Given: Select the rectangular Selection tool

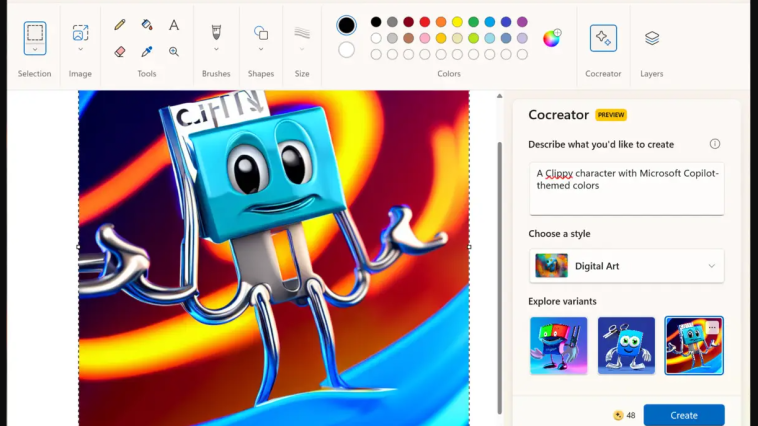Looking at the screenshot, I should coord(35,32).
